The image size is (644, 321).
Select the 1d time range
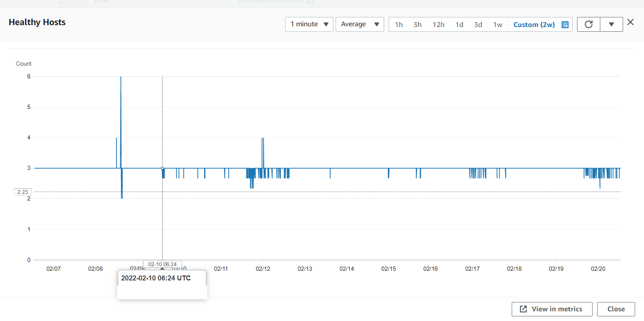click(x=459, y=25)
